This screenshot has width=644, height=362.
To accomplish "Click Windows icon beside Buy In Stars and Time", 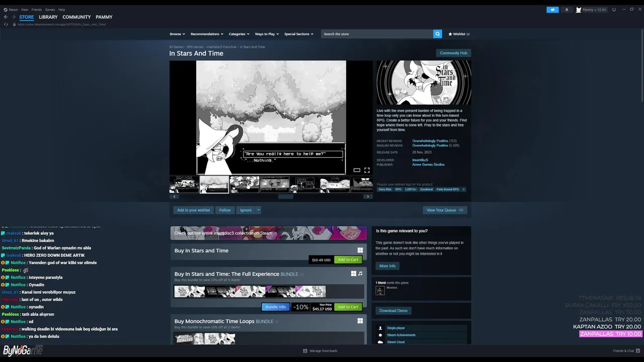I will (x=360, y=250).
